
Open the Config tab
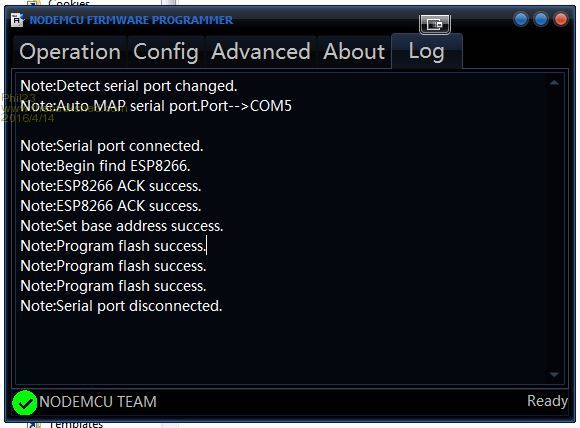point(166,51)
